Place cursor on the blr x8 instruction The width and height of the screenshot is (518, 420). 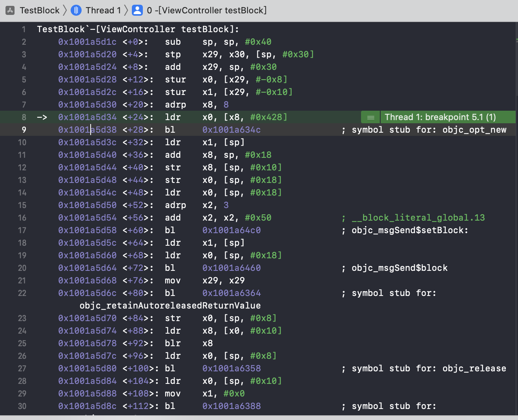coord(173,343)
